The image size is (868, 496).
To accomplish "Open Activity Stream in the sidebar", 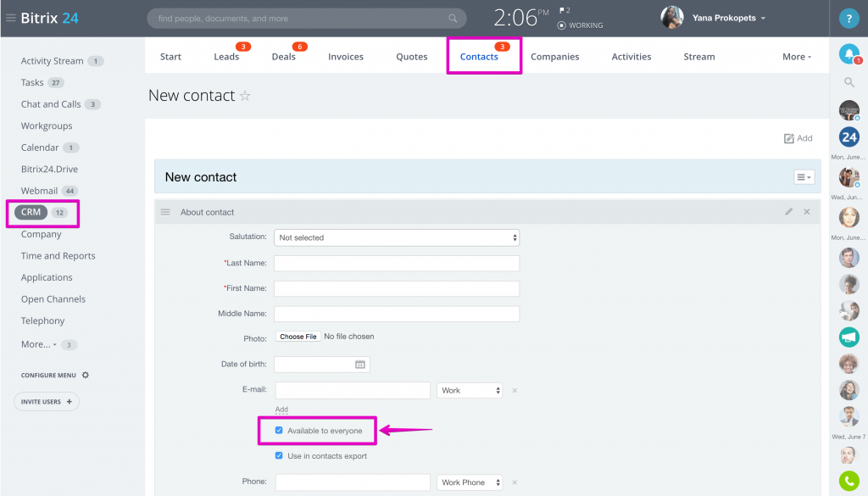I will click(x=52, y=61).
